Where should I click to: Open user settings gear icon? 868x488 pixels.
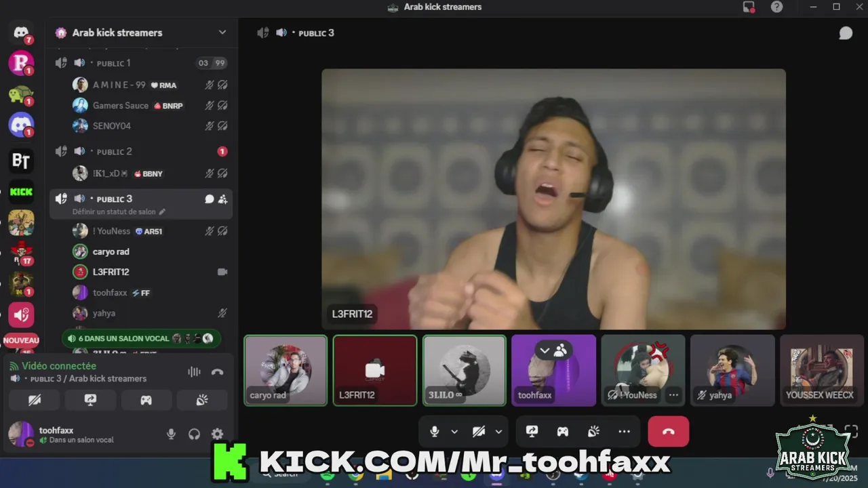click(x=217, y=434)
